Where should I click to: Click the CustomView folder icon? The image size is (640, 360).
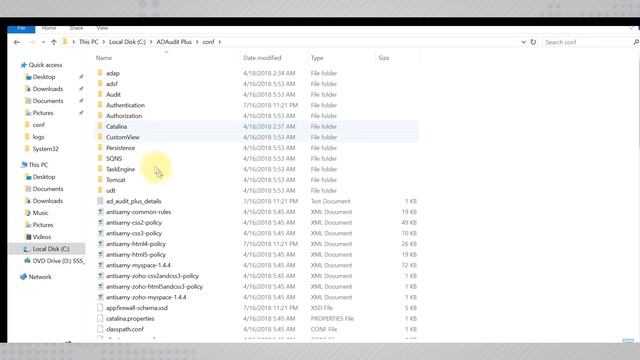point(100,137)
